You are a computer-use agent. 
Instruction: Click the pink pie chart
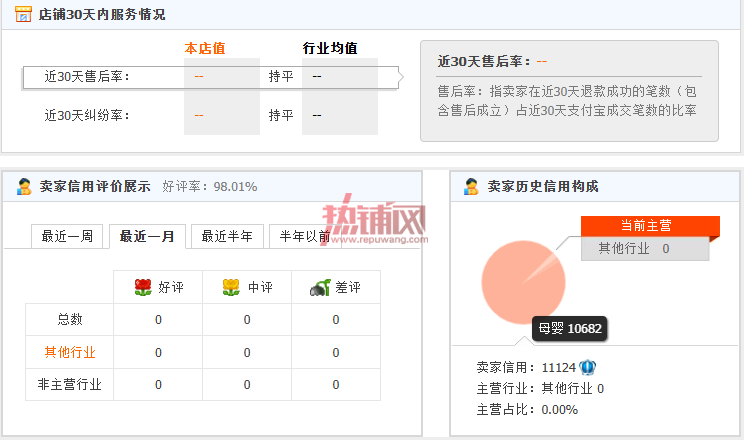pos(524,282)
